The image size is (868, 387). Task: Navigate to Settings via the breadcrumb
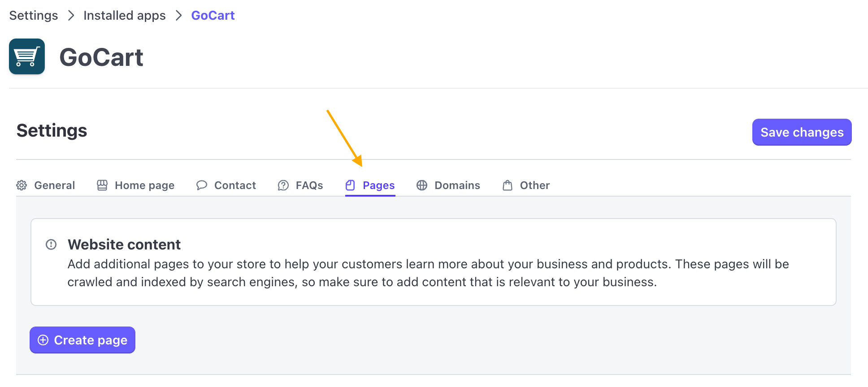33,15
